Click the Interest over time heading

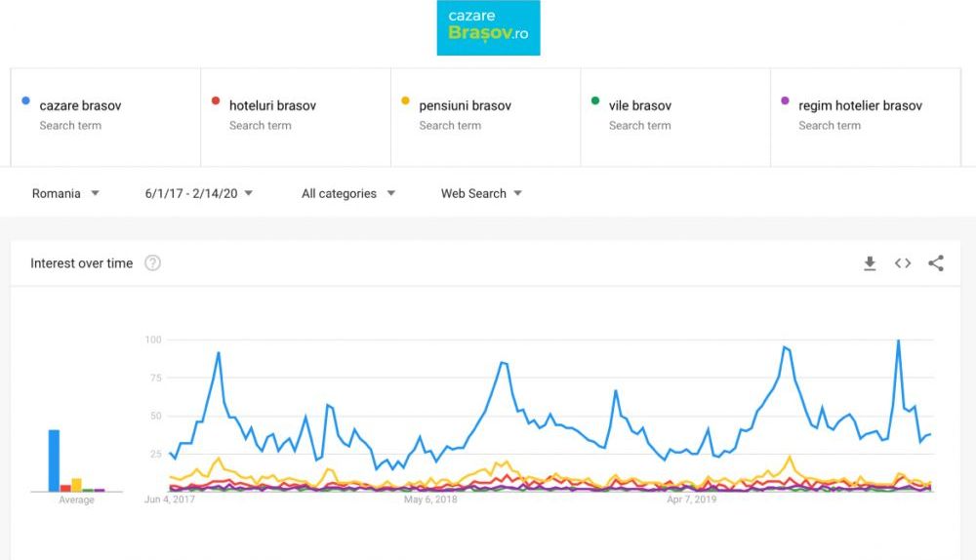tap(81, 263)
